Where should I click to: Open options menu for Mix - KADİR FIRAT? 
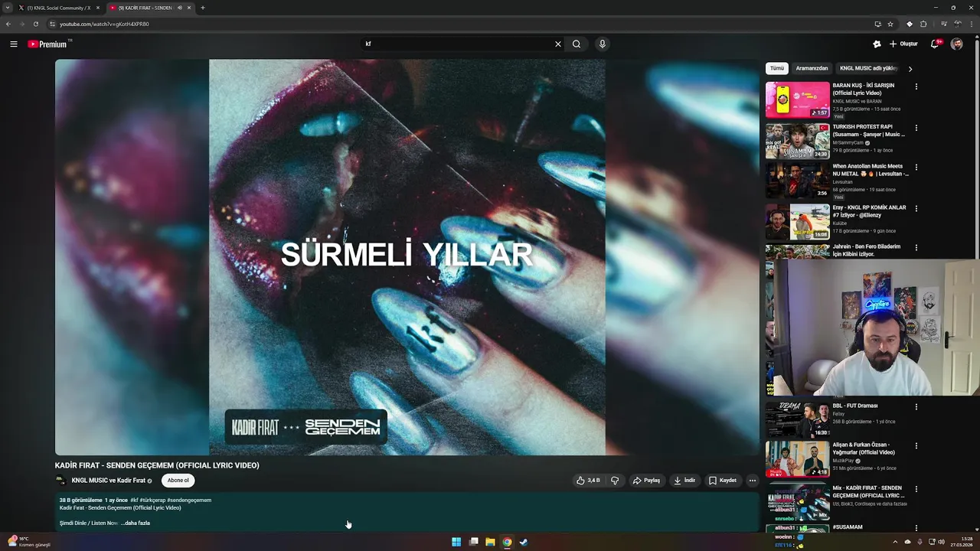point(916,489)
